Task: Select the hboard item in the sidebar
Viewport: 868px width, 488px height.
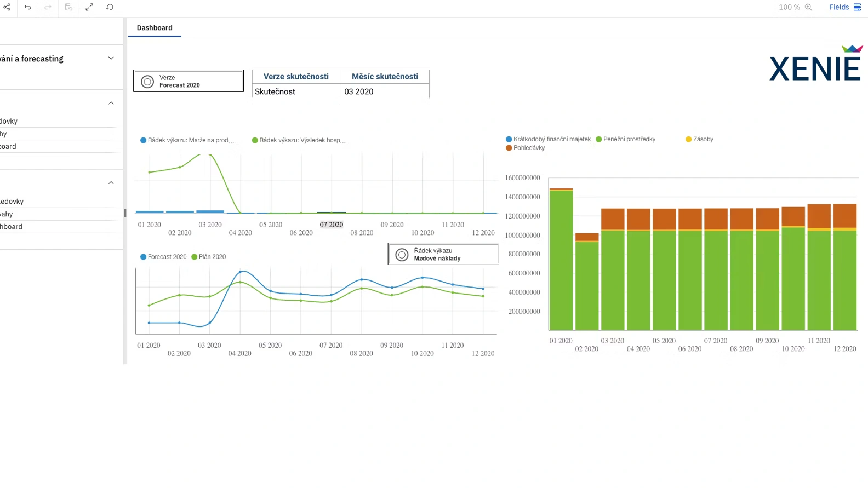Action: point(12,227)
